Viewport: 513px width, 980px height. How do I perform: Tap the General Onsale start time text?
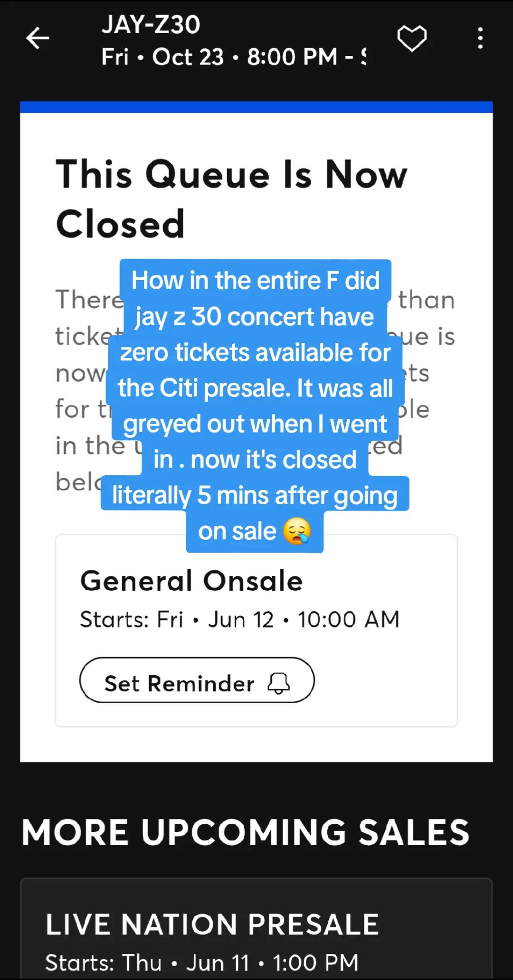click(x=240, y=619)
